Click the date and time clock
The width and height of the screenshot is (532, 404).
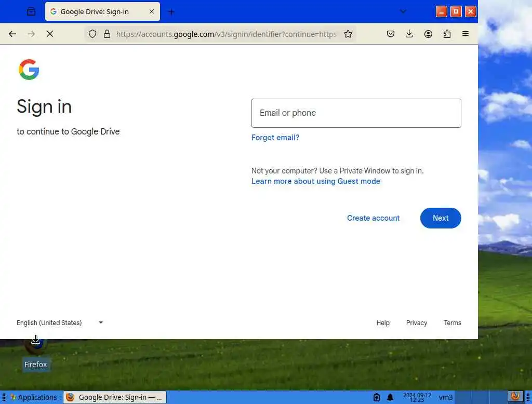417,397
